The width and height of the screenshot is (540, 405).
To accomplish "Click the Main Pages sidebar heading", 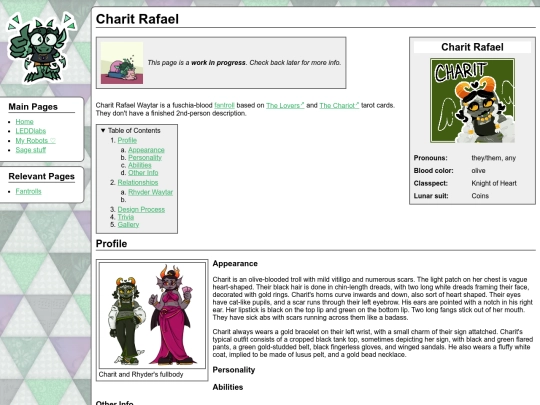I will coord(33,107).
